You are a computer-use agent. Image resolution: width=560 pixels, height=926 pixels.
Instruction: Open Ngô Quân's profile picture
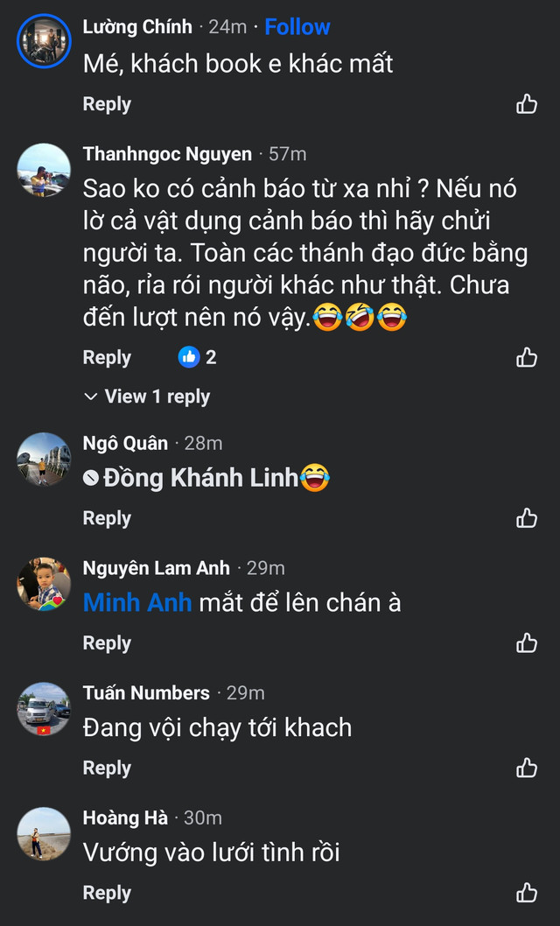coord(44,459)
